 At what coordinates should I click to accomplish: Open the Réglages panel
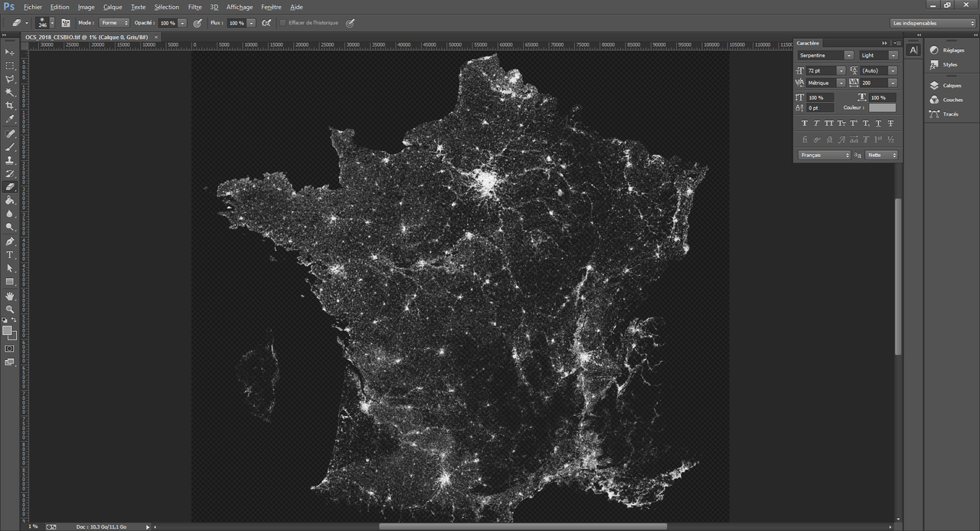click(948, 50)
